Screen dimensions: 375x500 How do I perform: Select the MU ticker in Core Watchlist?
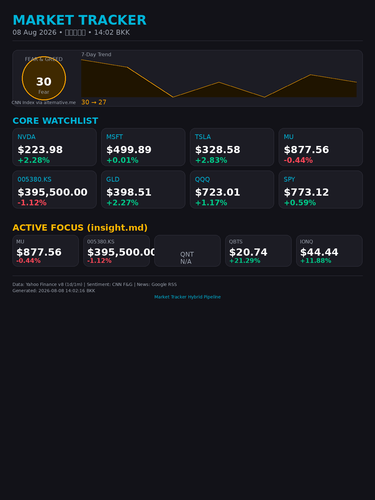(x=288, y=137)
